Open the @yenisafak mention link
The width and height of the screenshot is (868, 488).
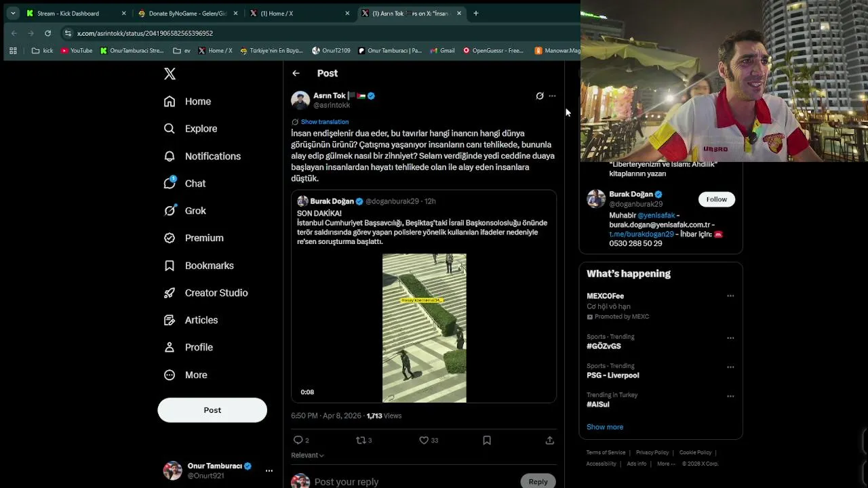[x=656, y=216]
